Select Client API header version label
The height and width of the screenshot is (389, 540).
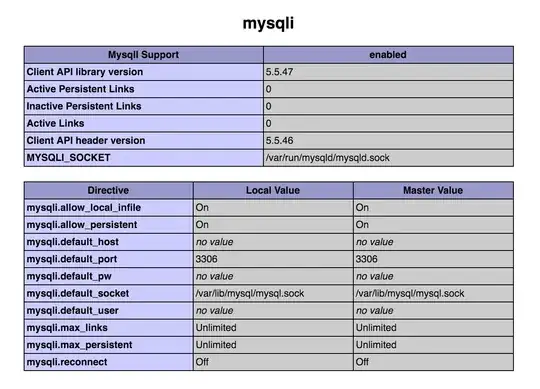tap(86, 140)
